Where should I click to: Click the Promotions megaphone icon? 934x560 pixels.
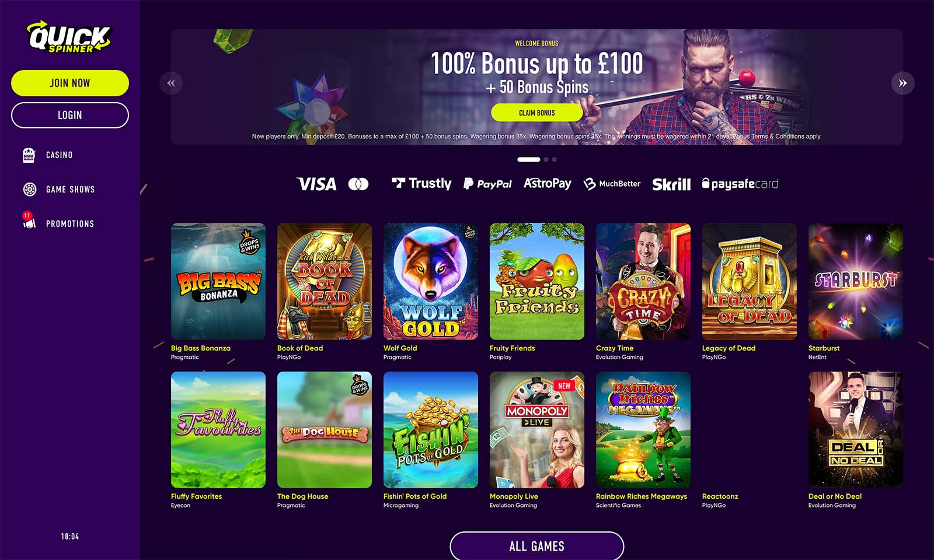(29, 223)
